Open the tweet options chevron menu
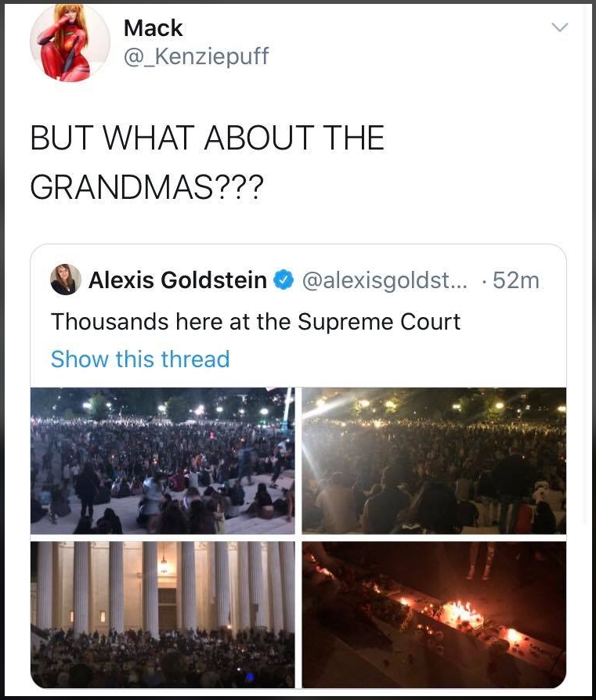The width and height of the screenshot is (596, 700). (x=559, y=27)
